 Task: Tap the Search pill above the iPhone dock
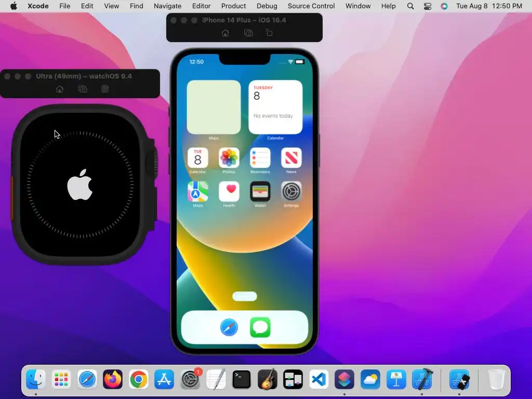point(245,296)
